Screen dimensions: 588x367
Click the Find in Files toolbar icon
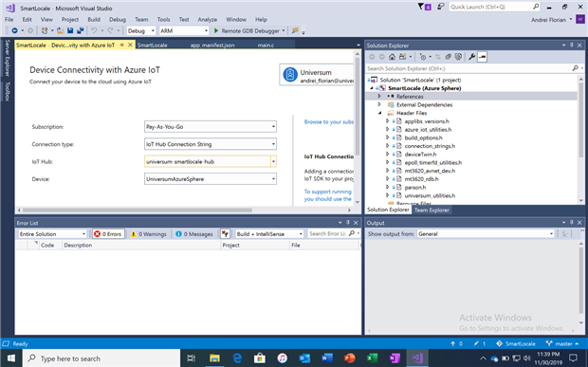(295, 30)
